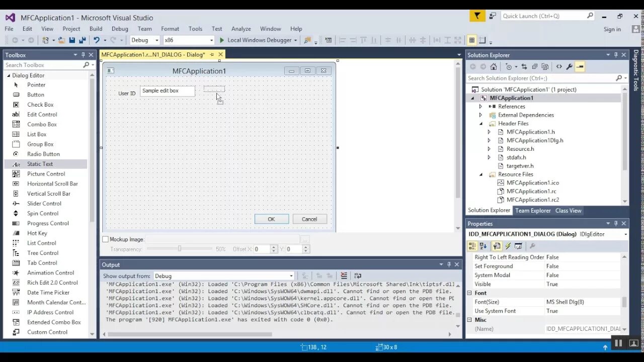Expand the References node

(x=480, y=107)
